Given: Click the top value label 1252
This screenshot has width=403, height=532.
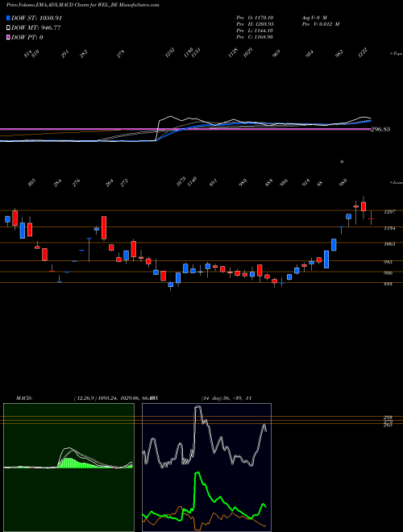Looking at the screenshot, I should [169, 52].
